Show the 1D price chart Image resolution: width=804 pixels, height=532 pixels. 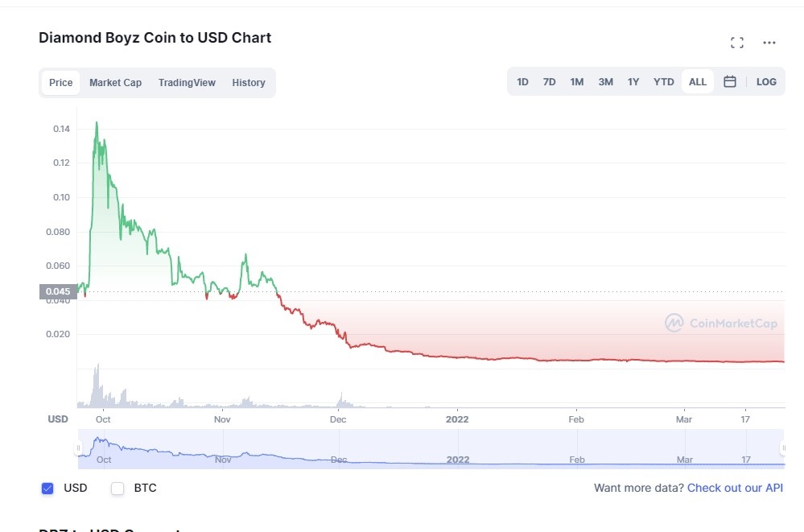pos(522,81)
